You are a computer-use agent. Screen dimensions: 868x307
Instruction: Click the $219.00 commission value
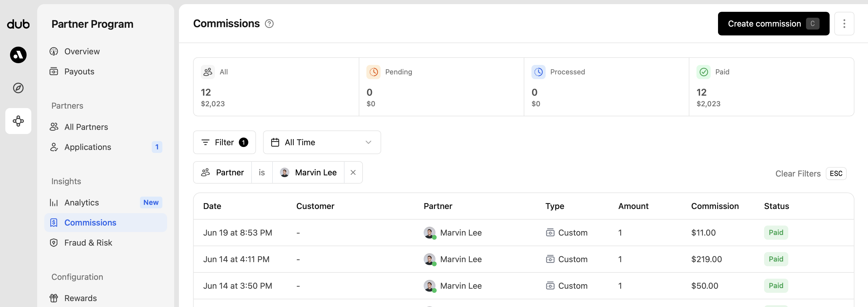706,259
